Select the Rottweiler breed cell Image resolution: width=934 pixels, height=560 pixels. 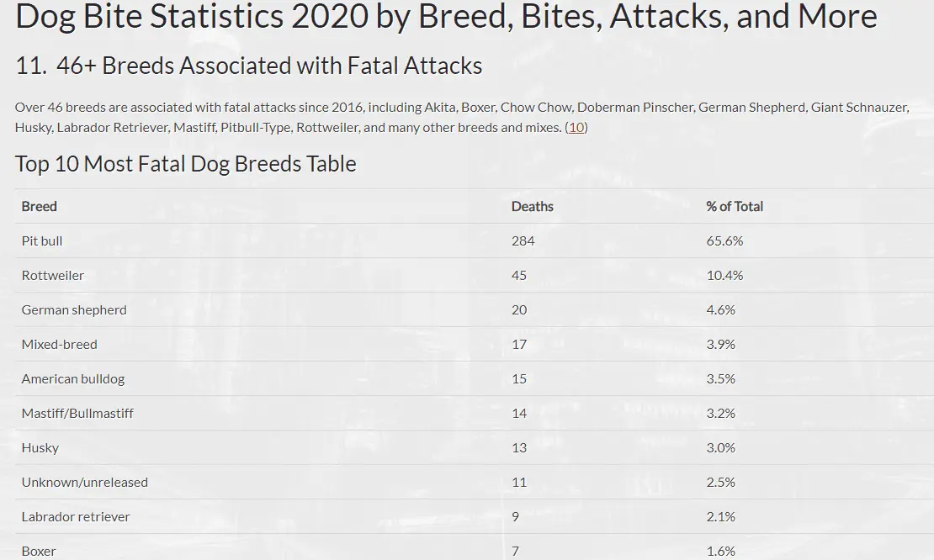click(x=53, y=275)
